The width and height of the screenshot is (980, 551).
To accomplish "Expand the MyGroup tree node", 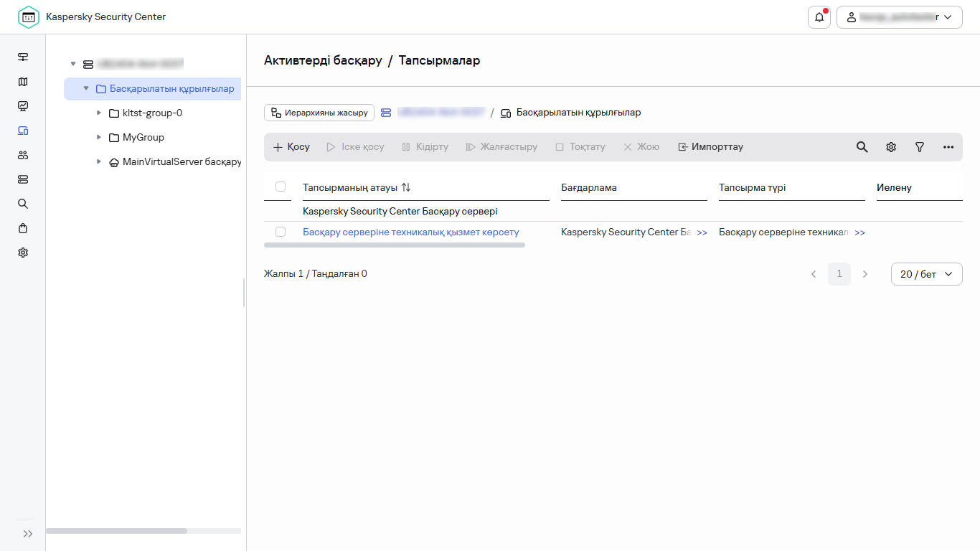I will (x=99, y=137).
